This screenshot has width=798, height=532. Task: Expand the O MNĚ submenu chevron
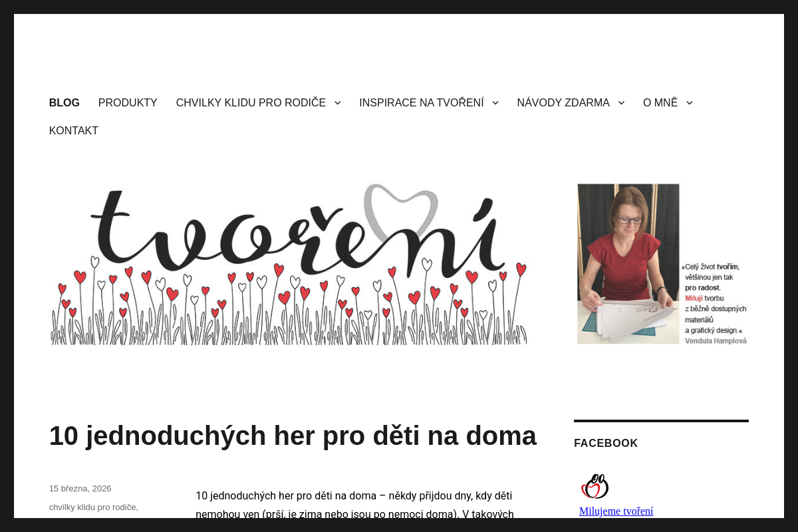click(x=688, y=102)
